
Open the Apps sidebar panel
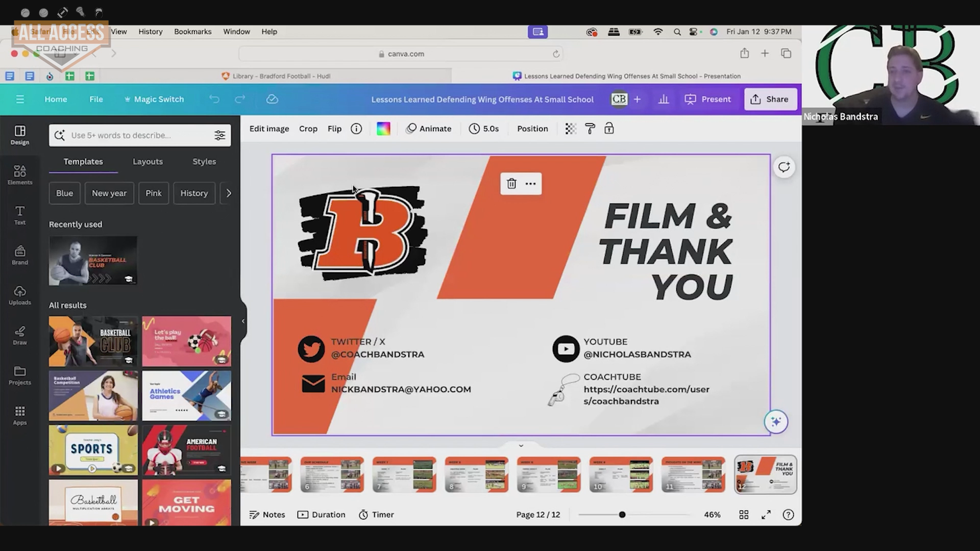click(20, 415)
